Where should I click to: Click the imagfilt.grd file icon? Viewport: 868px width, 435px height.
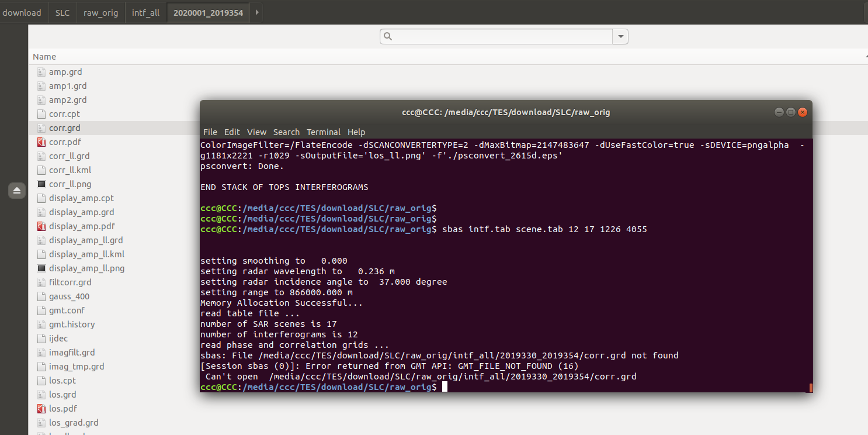click(x=41, y=353)
